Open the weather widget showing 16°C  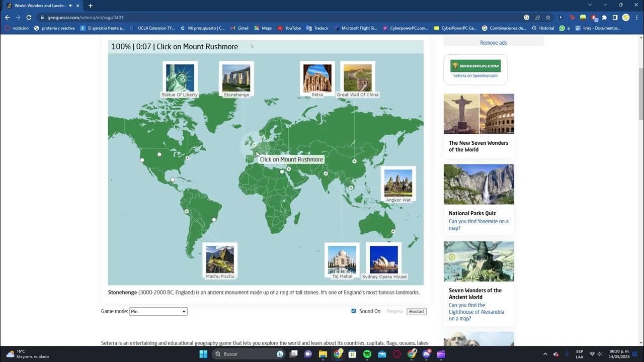click(28, 354)
